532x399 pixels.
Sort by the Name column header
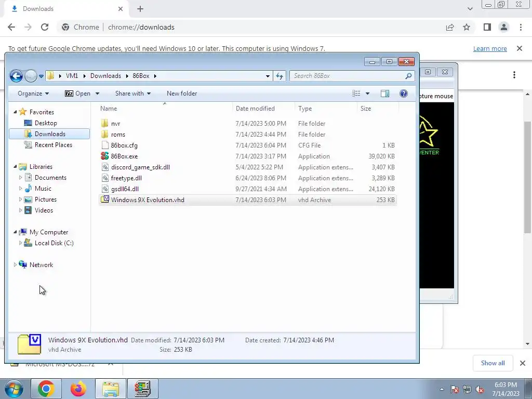[109, 109]
